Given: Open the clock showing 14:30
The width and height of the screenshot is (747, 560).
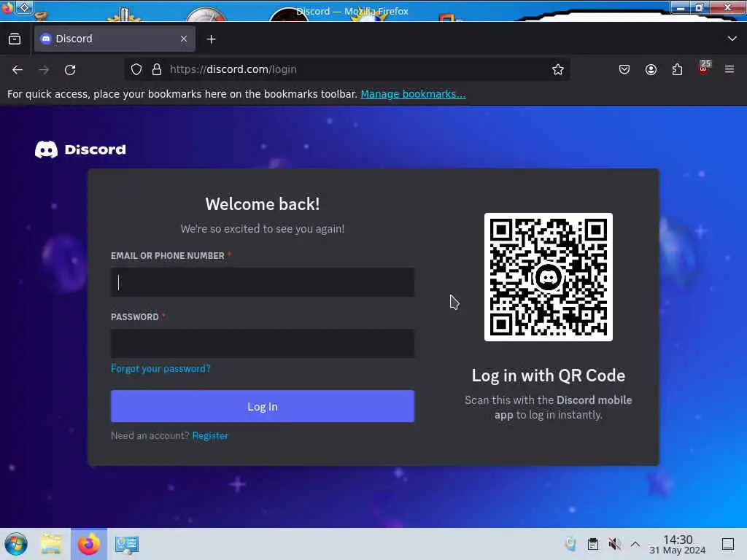Looking at the screenshot, I should [678, 544].
